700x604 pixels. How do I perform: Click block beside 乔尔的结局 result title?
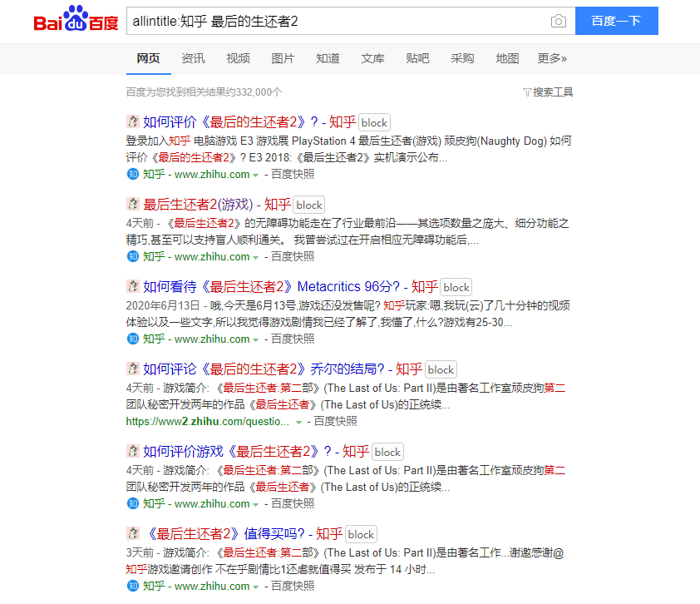[441, 369]
